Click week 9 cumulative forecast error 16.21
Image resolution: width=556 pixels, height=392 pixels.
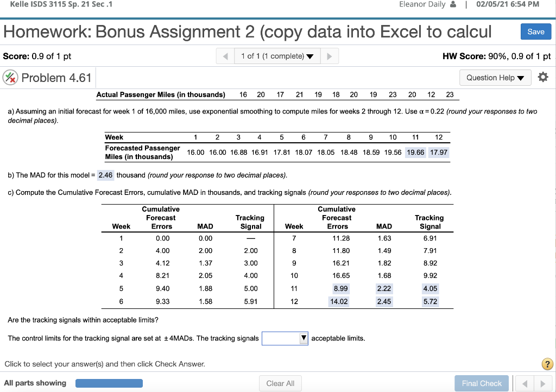[340, 263]
